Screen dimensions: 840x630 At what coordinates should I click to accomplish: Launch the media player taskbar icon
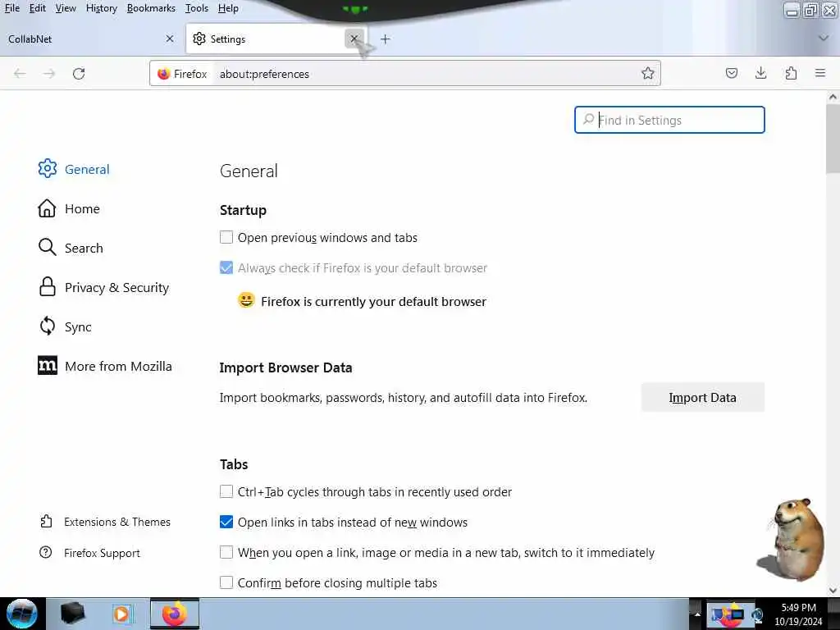pos(121,614)
